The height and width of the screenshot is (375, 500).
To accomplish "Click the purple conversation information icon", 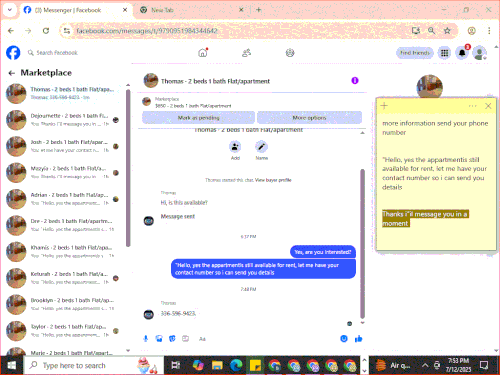I will pos(355,81).
